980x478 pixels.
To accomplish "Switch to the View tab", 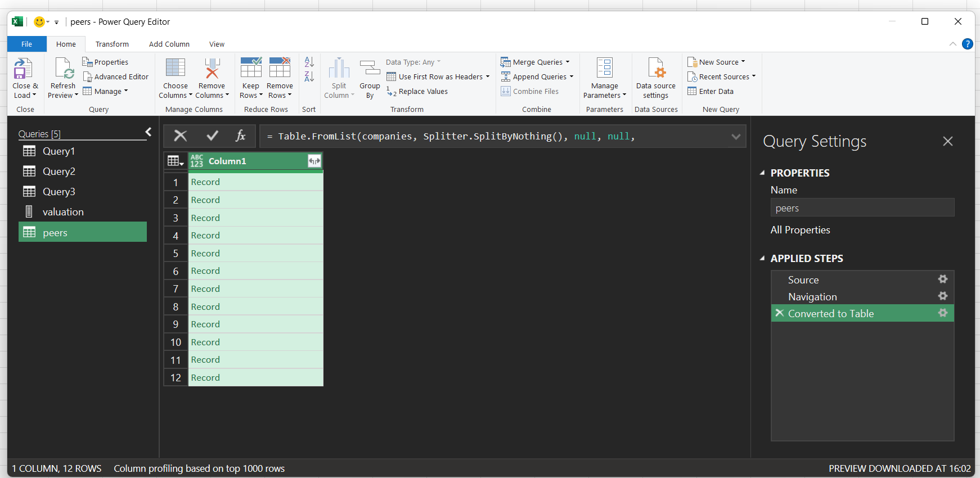I will (217, 44).
